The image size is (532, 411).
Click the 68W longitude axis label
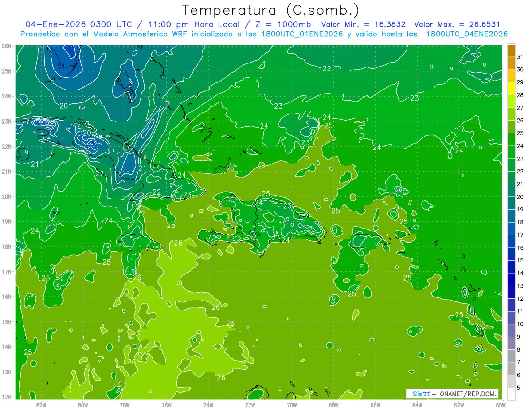(334, 404)
